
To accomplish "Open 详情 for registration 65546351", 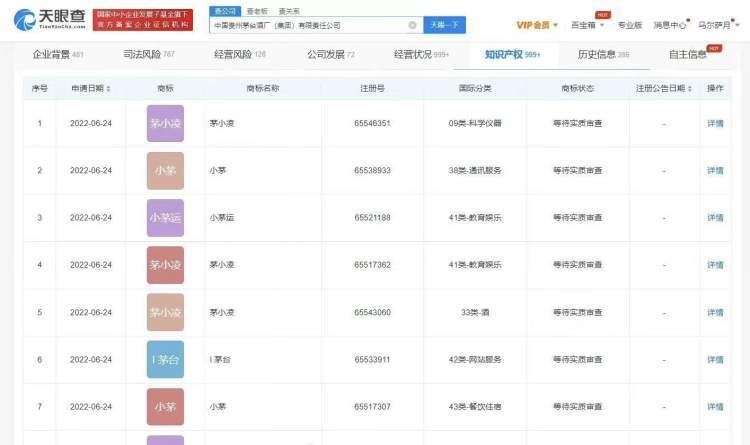I will (715, 123).
